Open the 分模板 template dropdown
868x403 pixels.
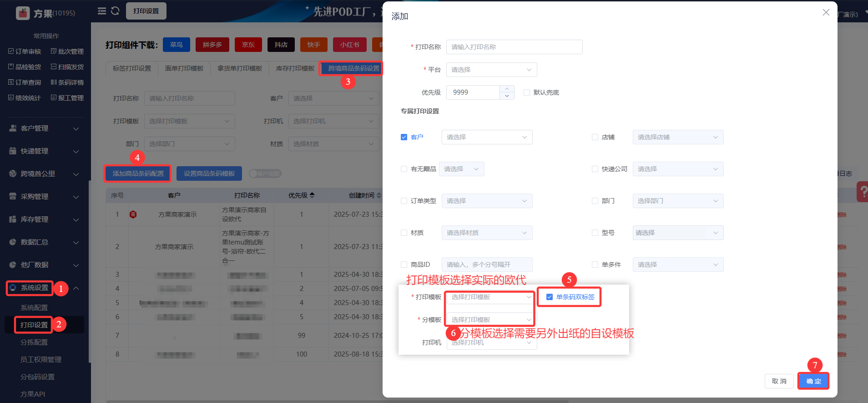pyautogui.click(x=491, y=320)
